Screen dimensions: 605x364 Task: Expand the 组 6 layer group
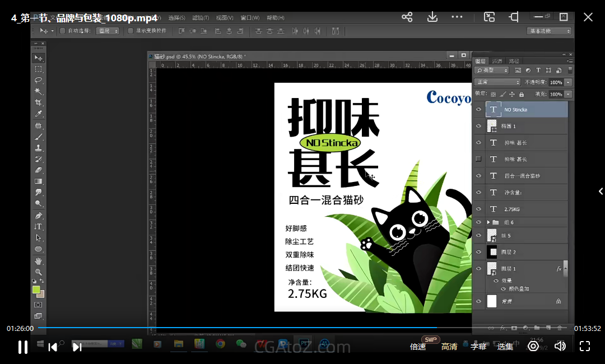(488, 222)
